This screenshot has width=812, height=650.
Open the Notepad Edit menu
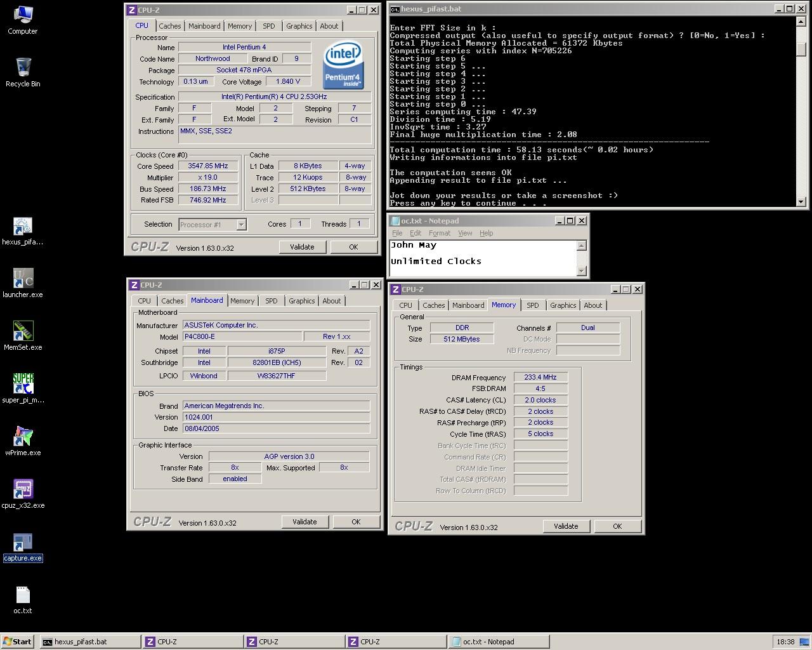click(x=416, y=233)
